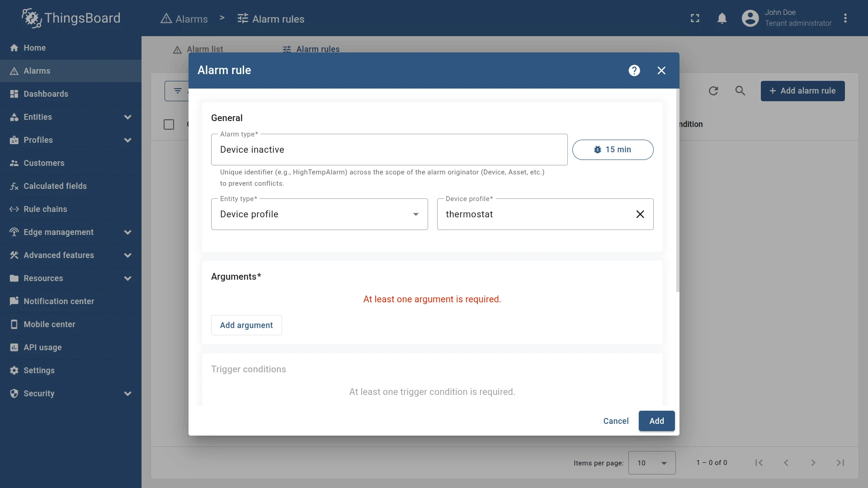The image size is (868, 488).
Task: Refresh the alarm rules table
Action: click(x=713, y=91)
